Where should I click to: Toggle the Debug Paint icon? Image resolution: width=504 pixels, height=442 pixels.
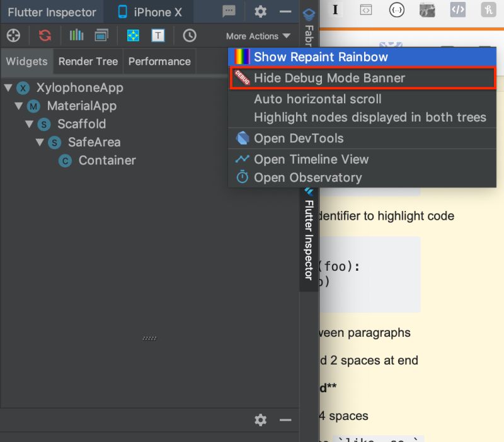133,35
